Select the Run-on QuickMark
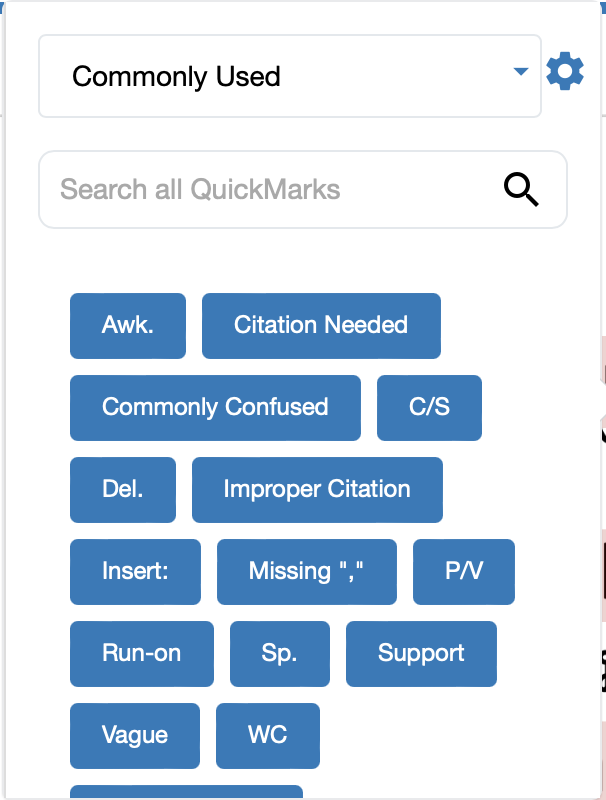606x800 pixels. (142, 653)
